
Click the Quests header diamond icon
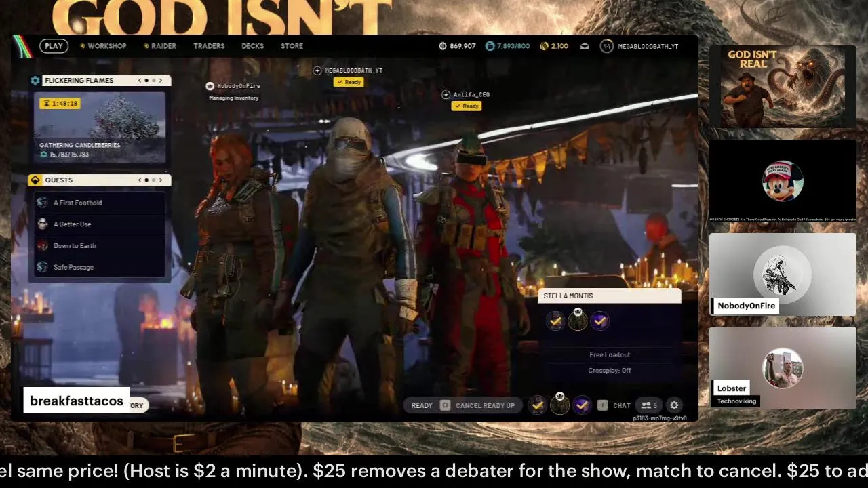tap(35, 180)
